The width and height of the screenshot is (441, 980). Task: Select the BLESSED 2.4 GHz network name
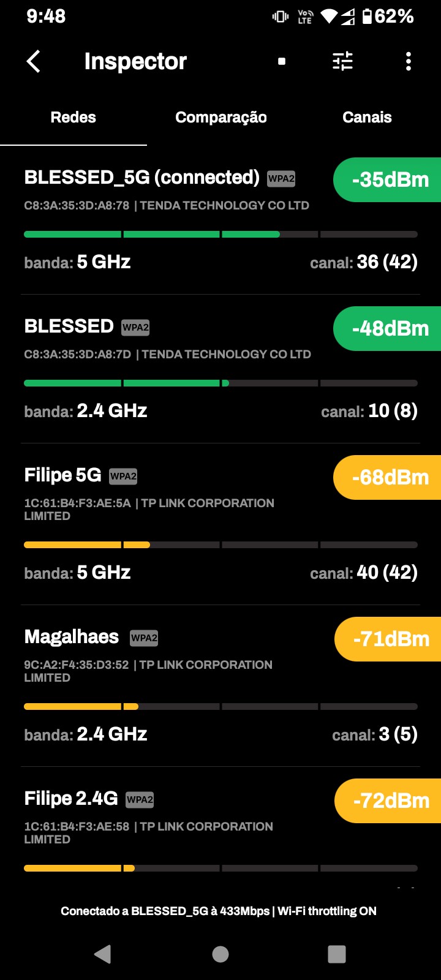pyautogui.click(x=69, y=326)
